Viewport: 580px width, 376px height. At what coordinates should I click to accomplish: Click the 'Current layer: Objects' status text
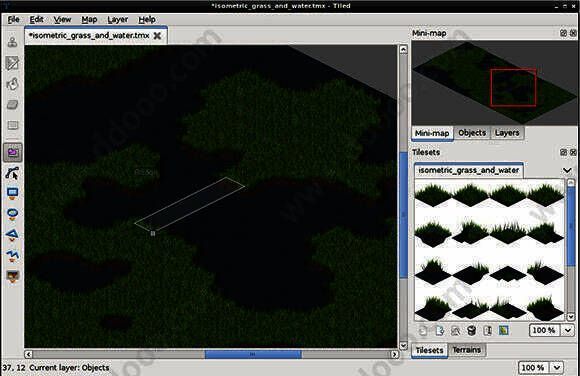[x=69, y=368]
